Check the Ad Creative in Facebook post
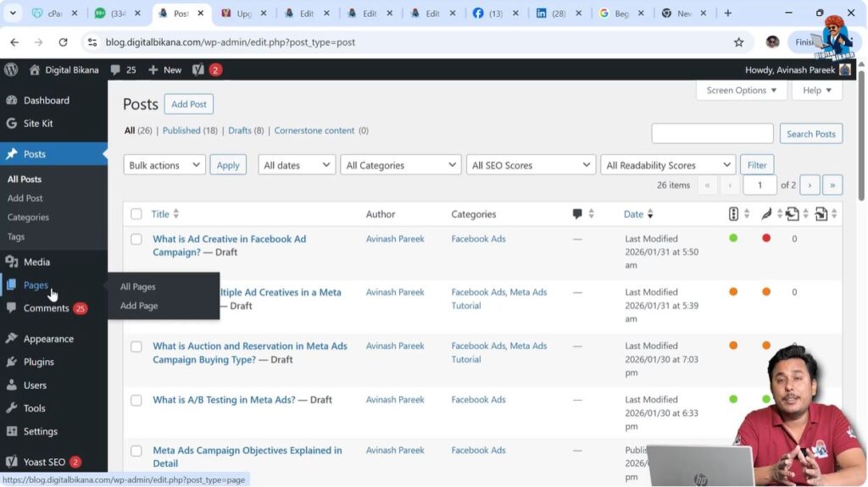868x487 pixels. [x=136, y=239]
